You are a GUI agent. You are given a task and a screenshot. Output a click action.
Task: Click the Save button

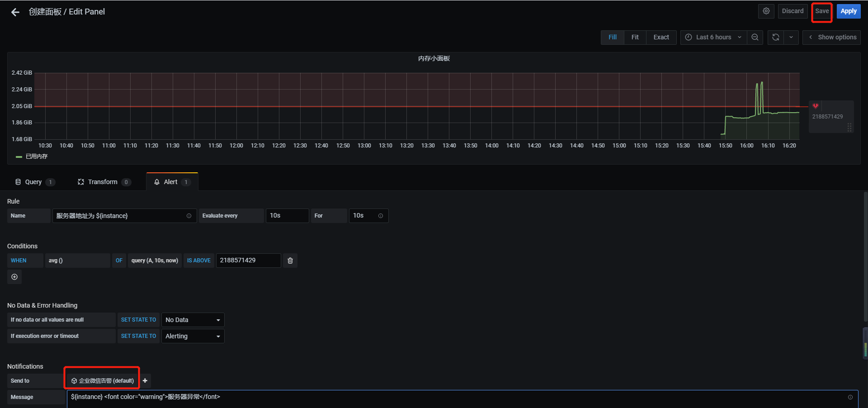(x=822, y=11)
